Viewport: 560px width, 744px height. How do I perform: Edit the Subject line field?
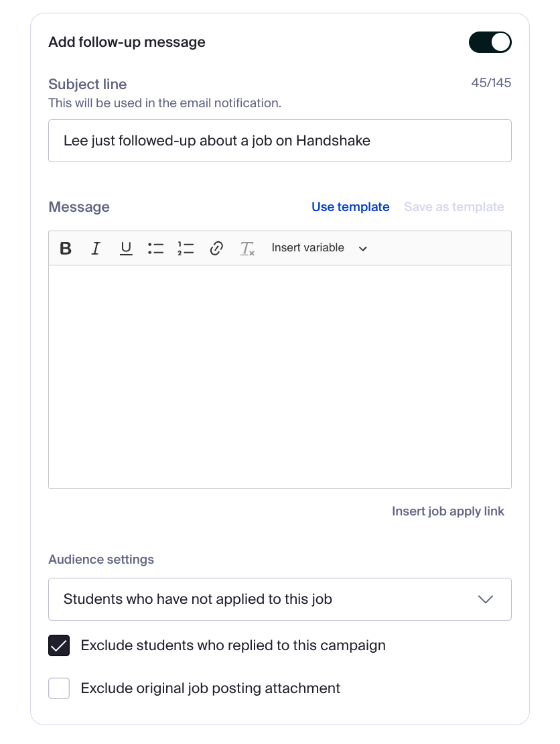click(280, 141)
